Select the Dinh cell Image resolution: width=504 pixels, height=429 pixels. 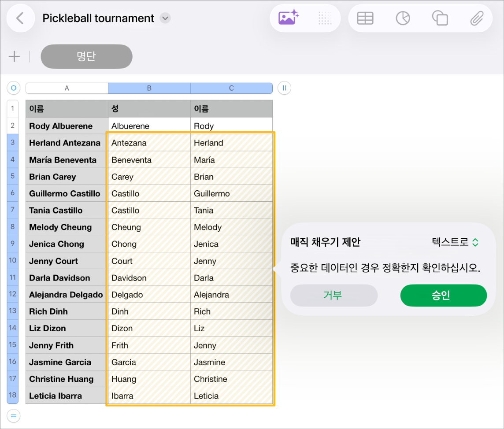tap(149, 311)
